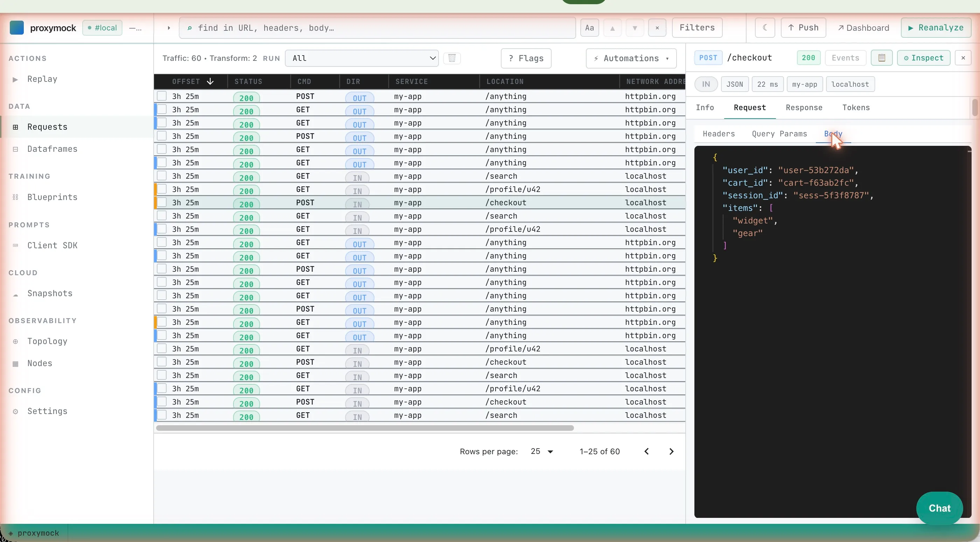The height and width of the screenshot is (542, 980).
Task: Click the STATUS column header
Action: point(248,81)
